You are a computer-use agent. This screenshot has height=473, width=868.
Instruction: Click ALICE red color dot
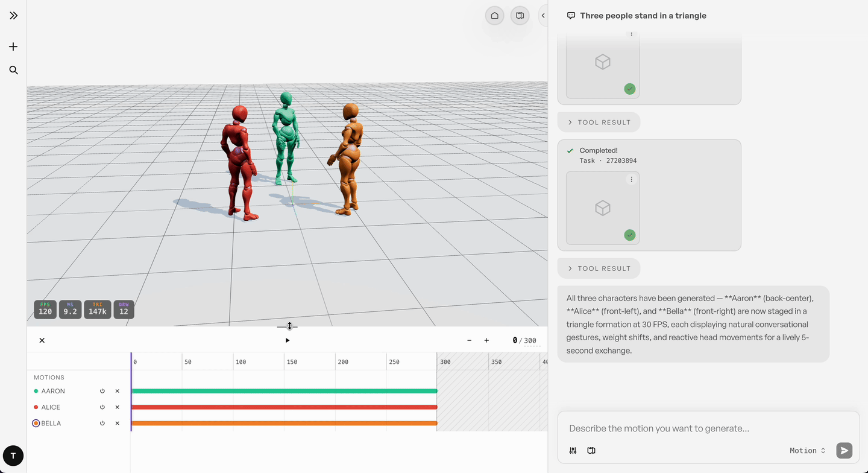point(36,407)
